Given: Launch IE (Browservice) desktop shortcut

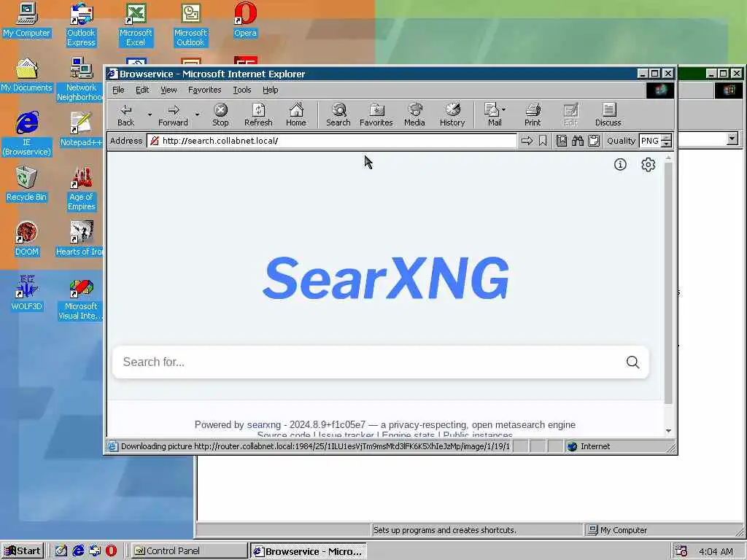Looking at the screenshot, I should [x=27, y=134].
